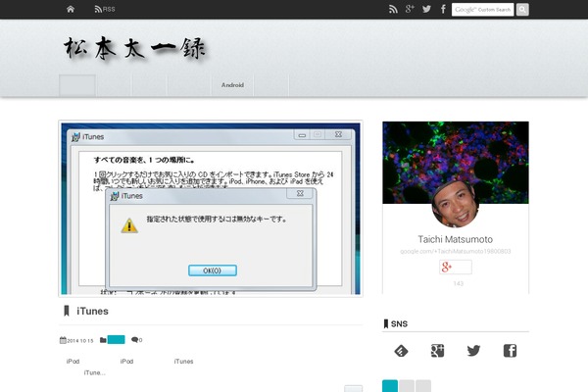This screenshot has width=588, height=392.
Task: Go to the home page icon
Action: [x=71, y=10]
